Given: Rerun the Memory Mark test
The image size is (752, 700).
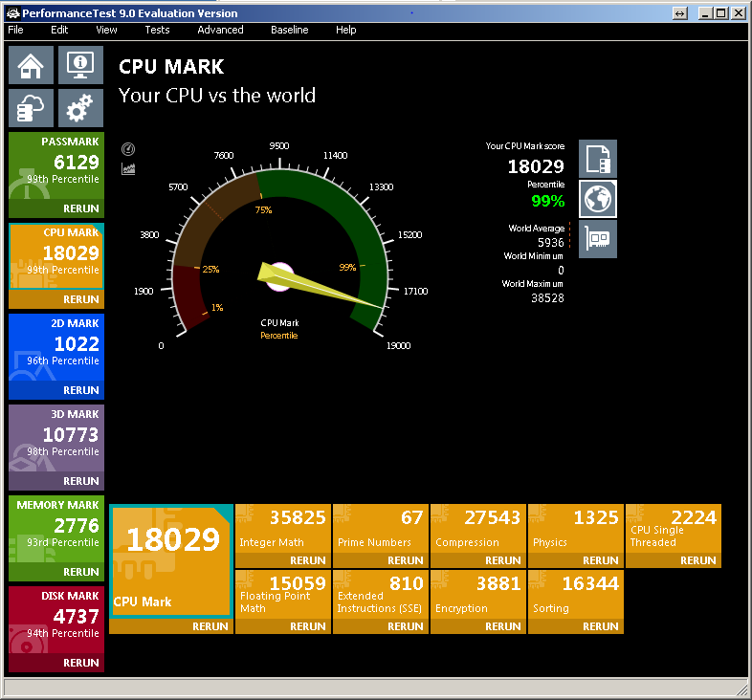Looking at the screenshot, I should tap(56, 572).
